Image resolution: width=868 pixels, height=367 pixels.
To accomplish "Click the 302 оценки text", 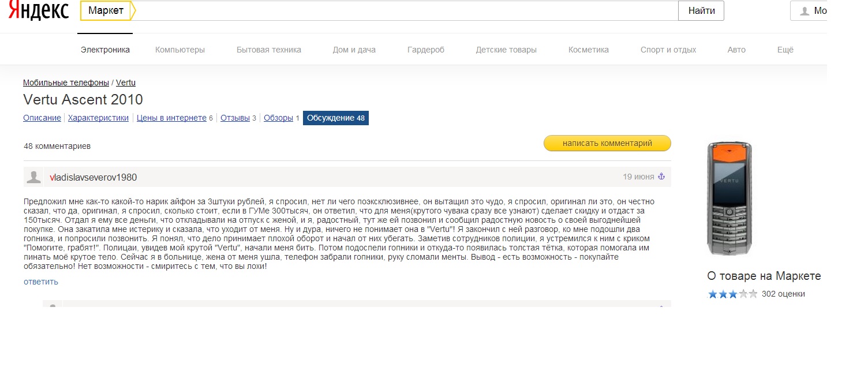I will coord(783,294).
